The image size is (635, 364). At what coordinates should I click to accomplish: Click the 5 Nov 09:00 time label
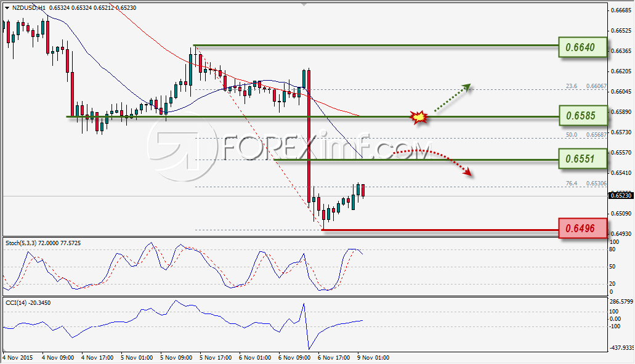(x=176, y=357)
